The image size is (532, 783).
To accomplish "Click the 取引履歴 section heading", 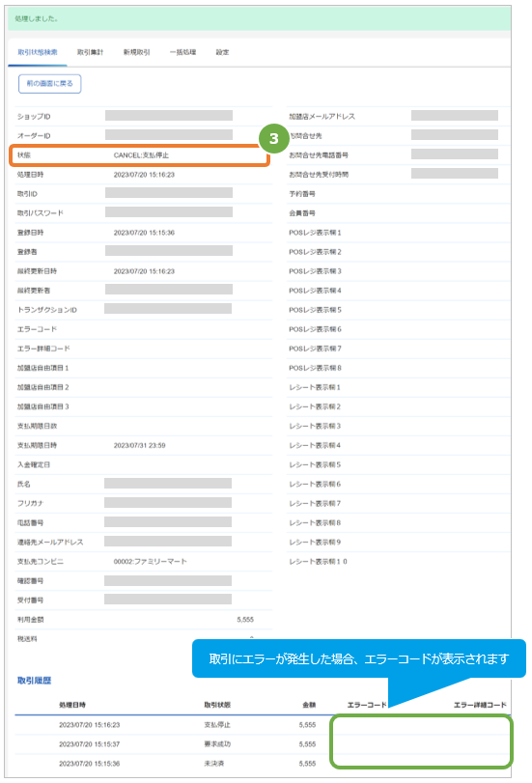I will point(35,680).
